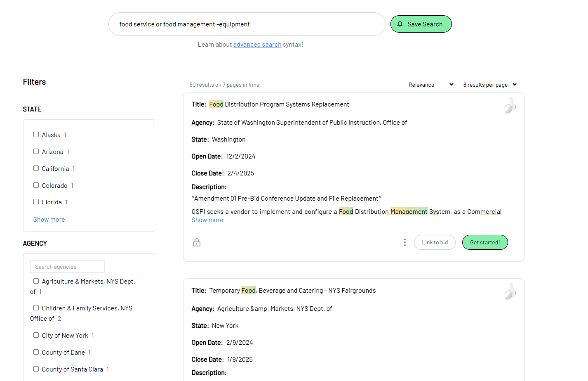Click the main search query box
This screenshot has height=381, width=588.
tap(247, 24)
